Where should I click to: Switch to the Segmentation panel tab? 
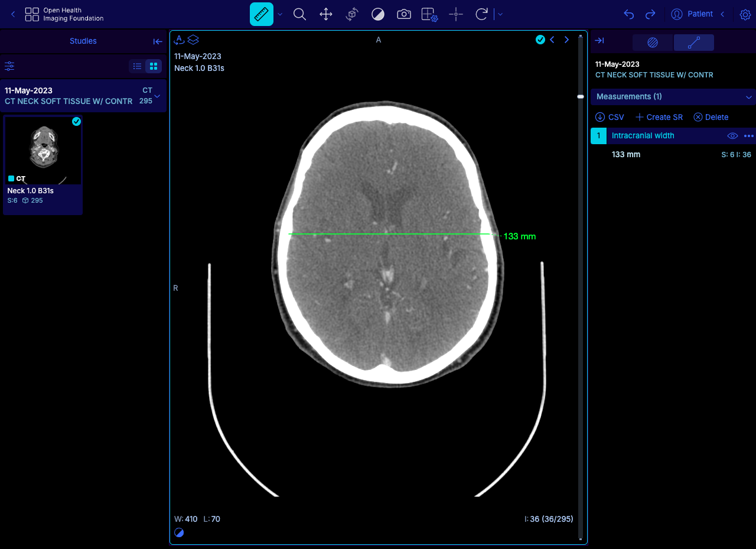pos(653,43)
